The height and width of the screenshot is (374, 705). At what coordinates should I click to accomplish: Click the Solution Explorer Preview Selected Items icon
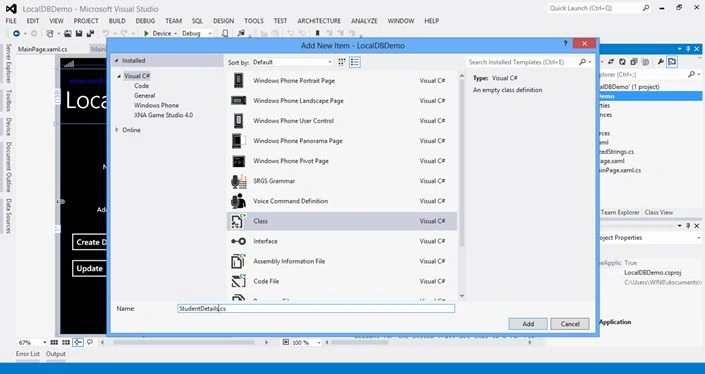coord(672,62)
